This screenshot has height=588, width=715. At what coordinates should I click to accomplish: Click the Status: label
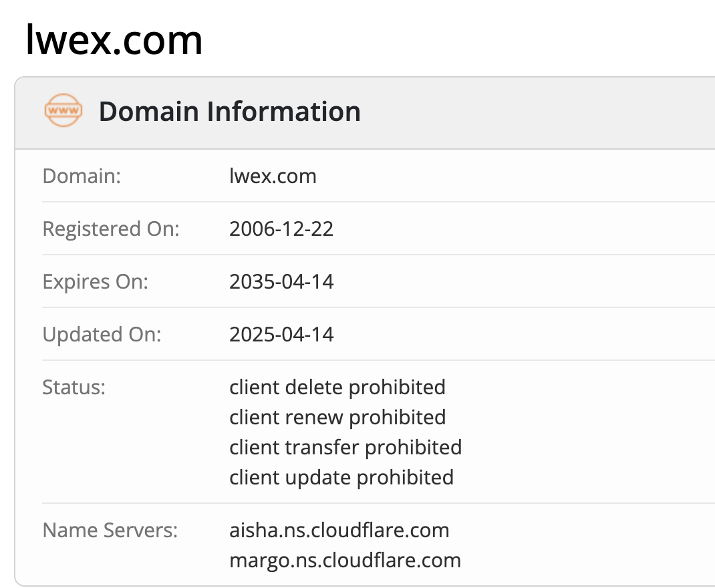[74, 388]
